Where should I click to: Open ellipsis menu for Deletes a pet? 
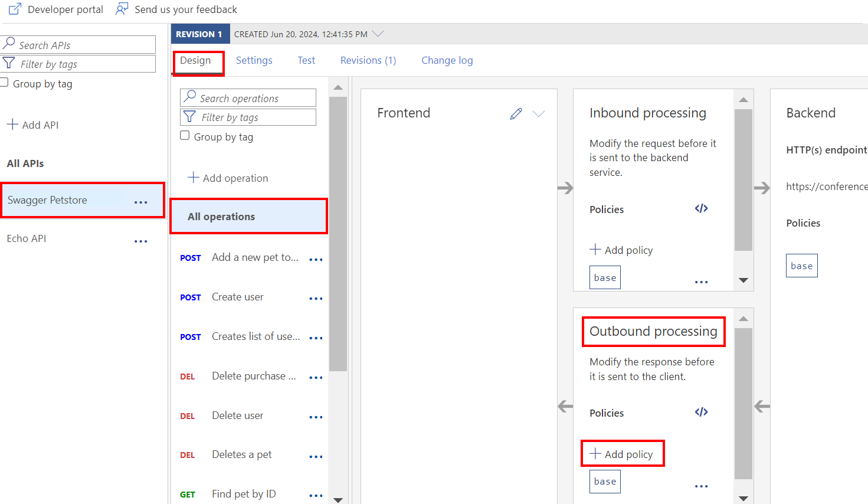[x=316, y=457]
